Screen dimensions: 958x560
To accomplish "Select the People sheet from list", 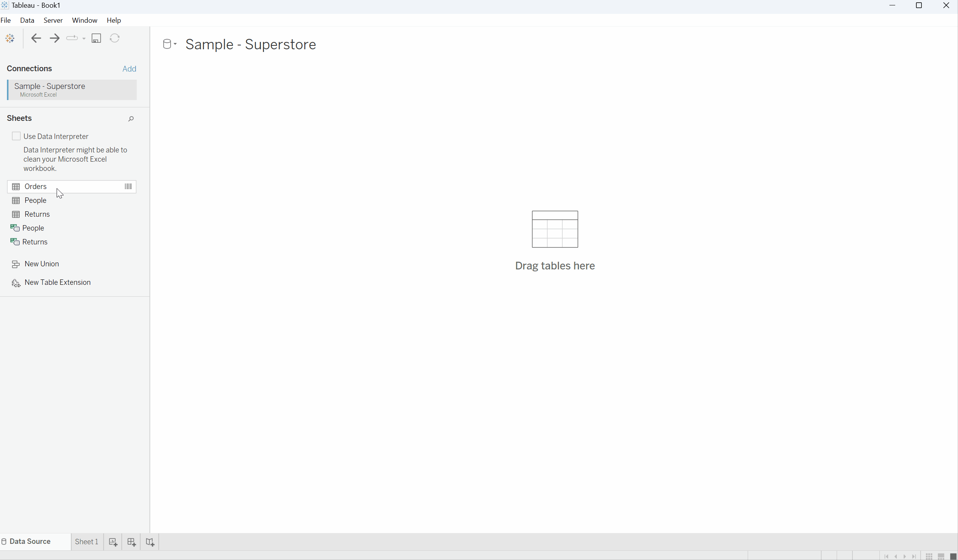I will pos(35,200).
